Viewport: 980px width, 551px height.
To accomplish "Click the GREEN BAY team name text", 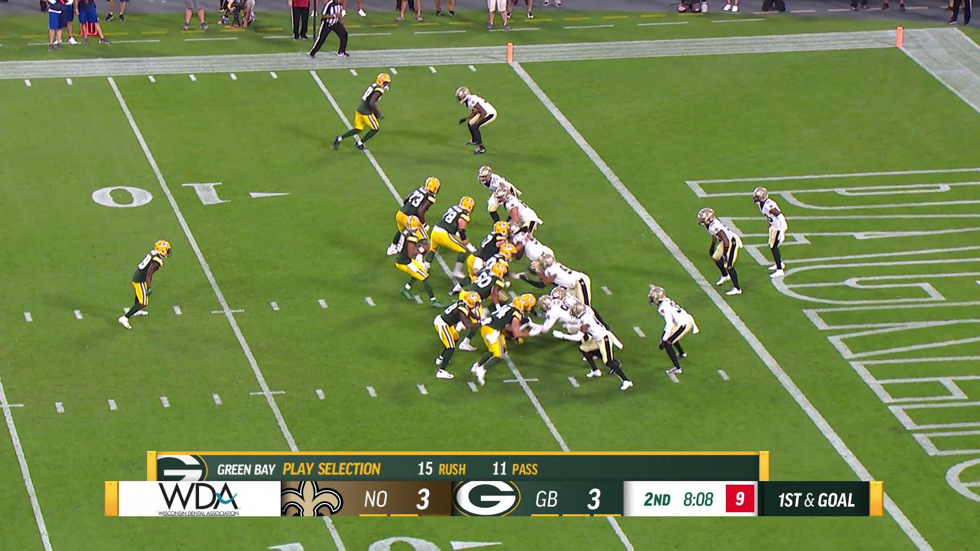I will 246,469.
